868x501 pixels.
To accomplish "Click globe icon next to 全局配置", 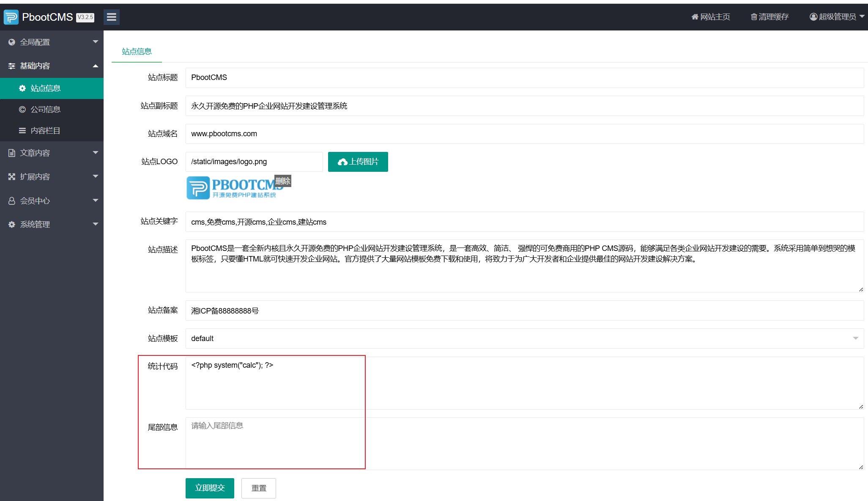I will [x=12, y=42].
